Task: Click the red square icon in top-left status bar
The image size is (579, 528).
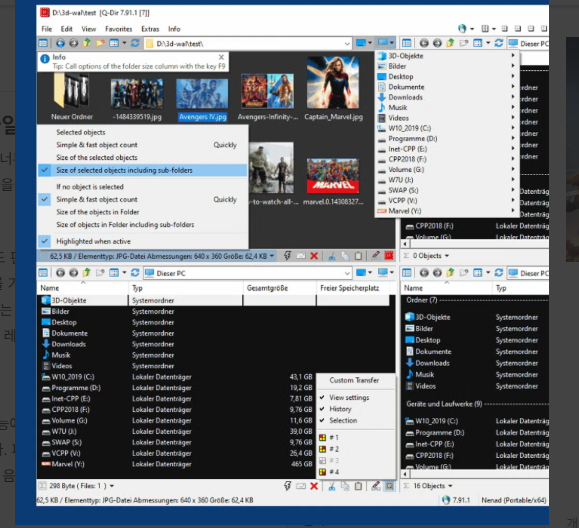Action: point(388,256)
